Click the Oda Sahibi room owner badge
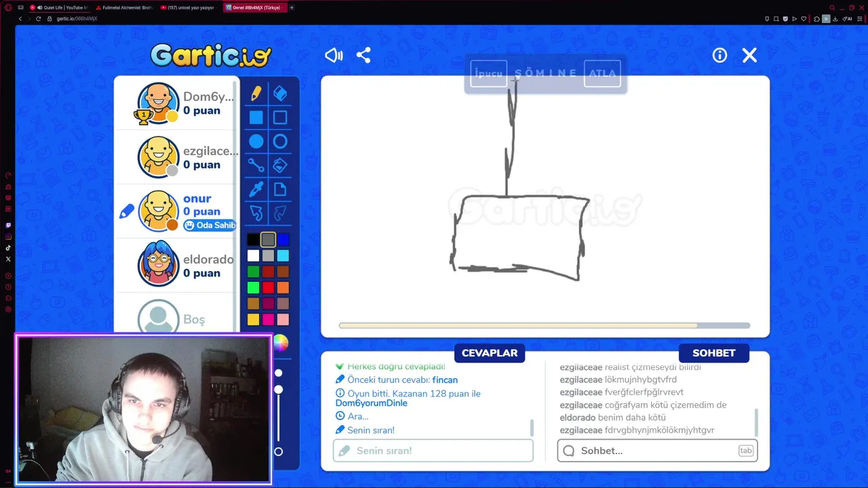 210,225
